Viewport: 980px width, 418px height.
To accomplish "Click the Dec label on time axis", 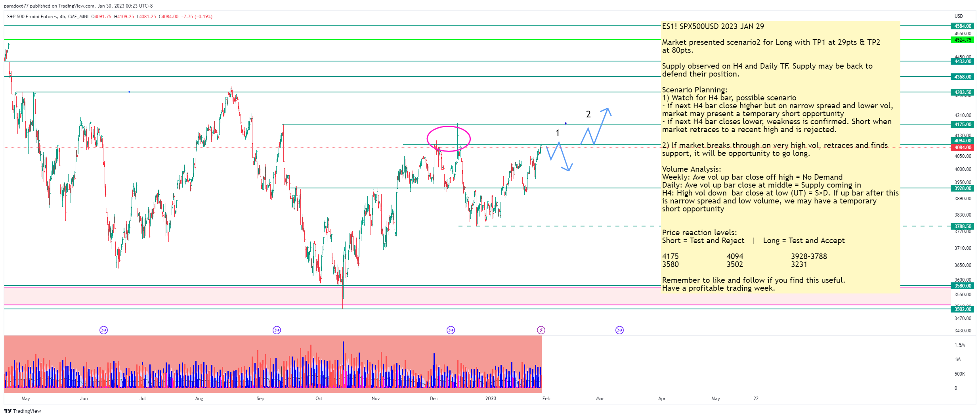I will point(434,399).
